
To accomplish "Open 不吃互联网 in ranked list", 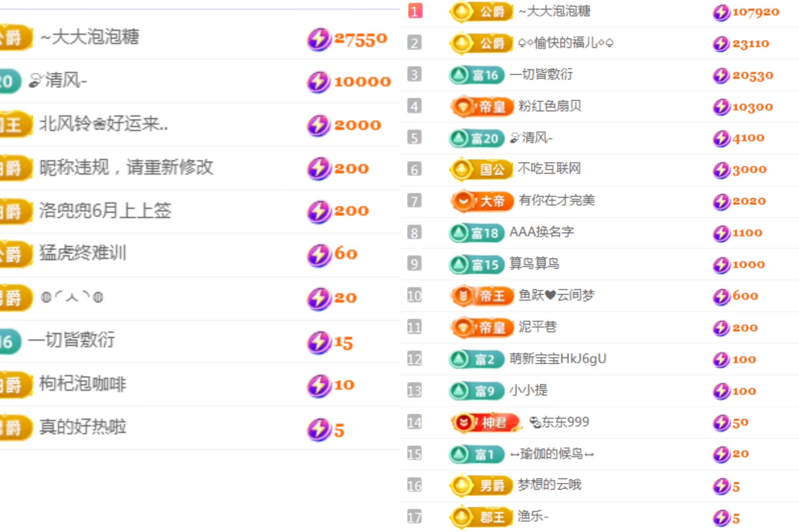I will coord(549,169).
